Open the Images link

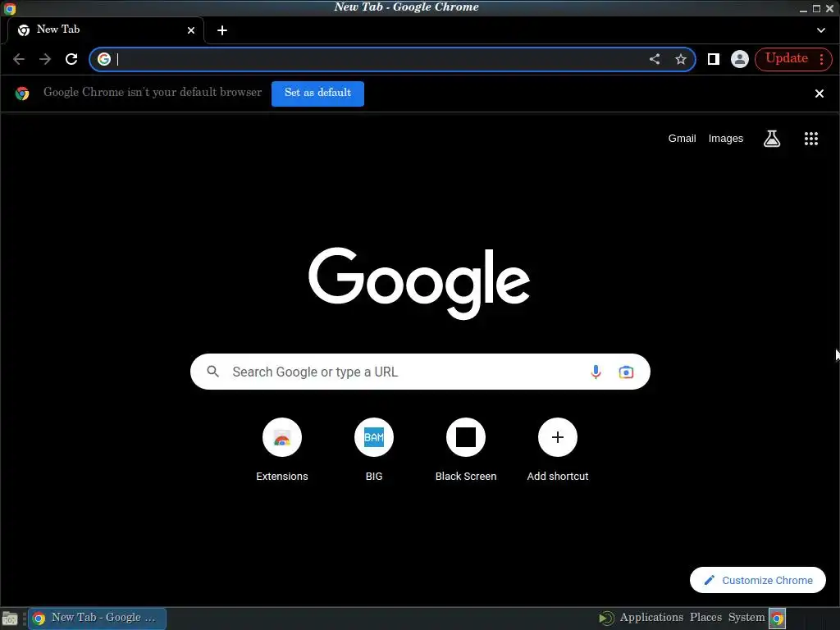point(725,138)
